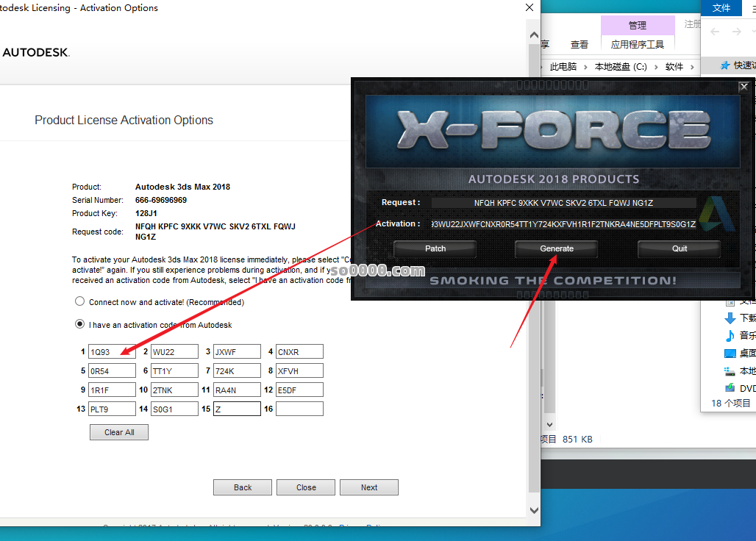Expand the 本地磁盘 (C:) breadcrumb chevron

656,67
